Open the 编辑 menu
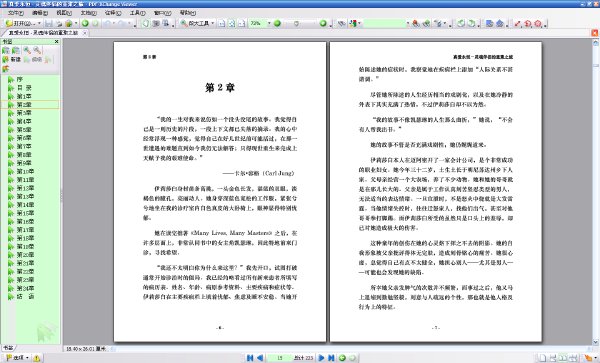The height and width of the screenshot is (363, 600). pyautogui.click(x=40, y=13)
